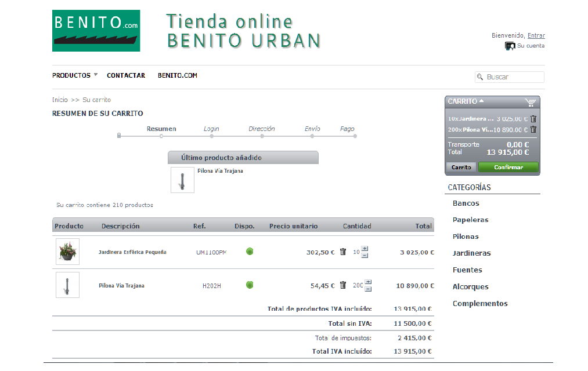Click the search magnifier icon
This screenshot has height=371, width=588.
[479, 77]
